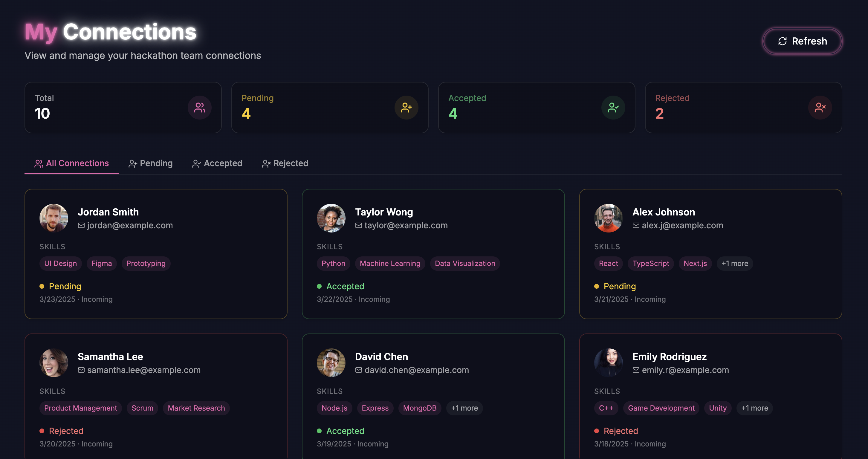Switch to the Pending tab
This screenshot has height=459, width=868.
(151, 163)
